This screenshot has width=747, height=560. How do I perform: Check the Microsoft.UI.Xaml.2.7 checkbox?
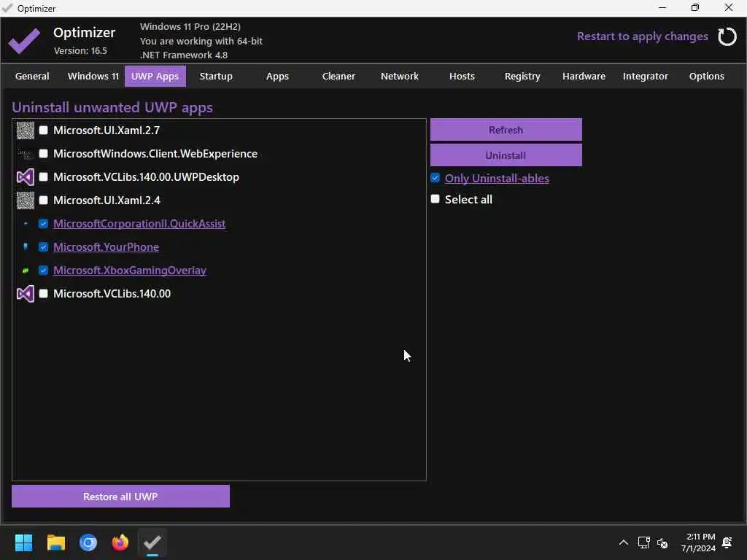pos(43,130)
